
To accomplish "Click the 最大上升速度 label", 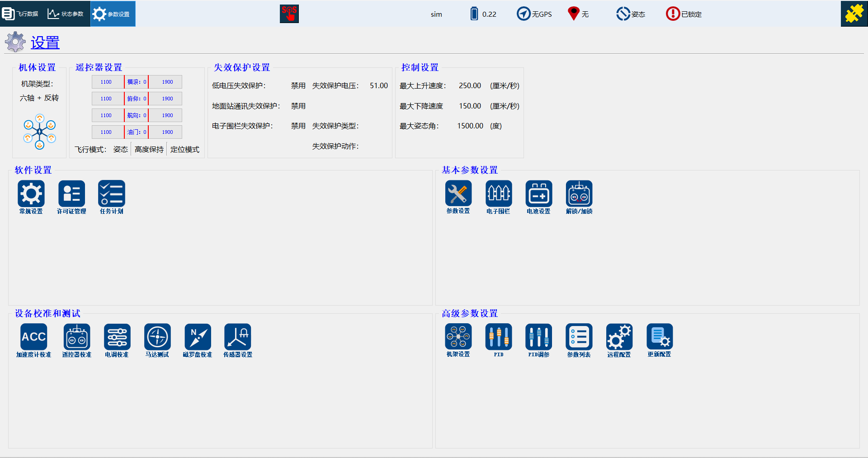I will click(x=423, y=85).
